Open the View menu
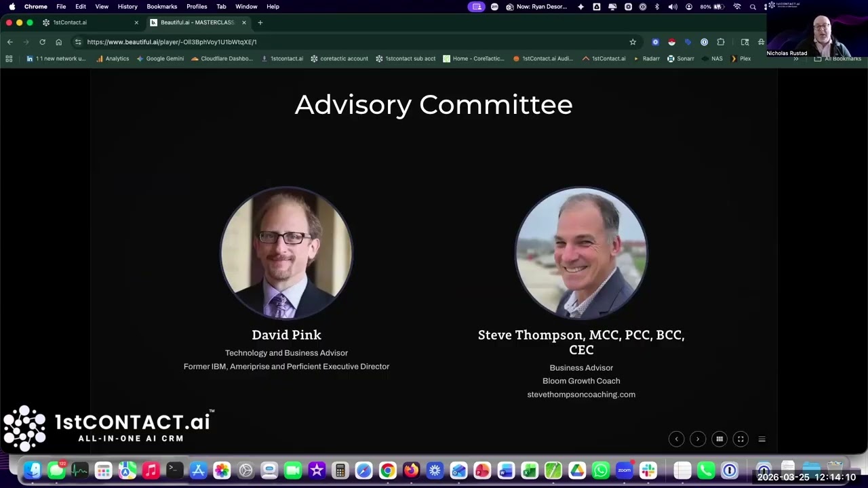The image size is (868, 488). (102, 6)
